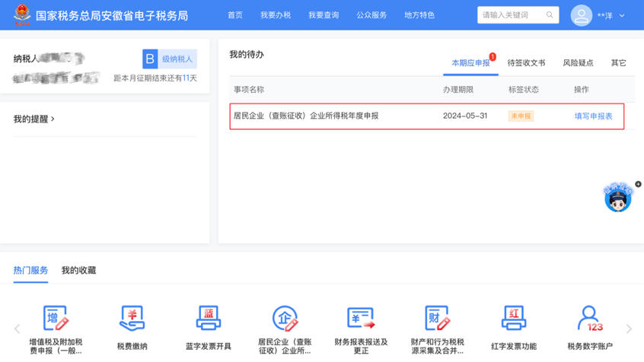The image size is (644, 362).
Task: Open the 税费缴纳 service icon
Action: pos(132,319)
